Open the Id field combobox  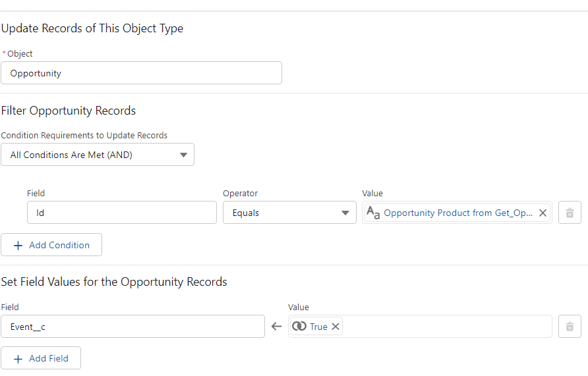pos(122,213)
